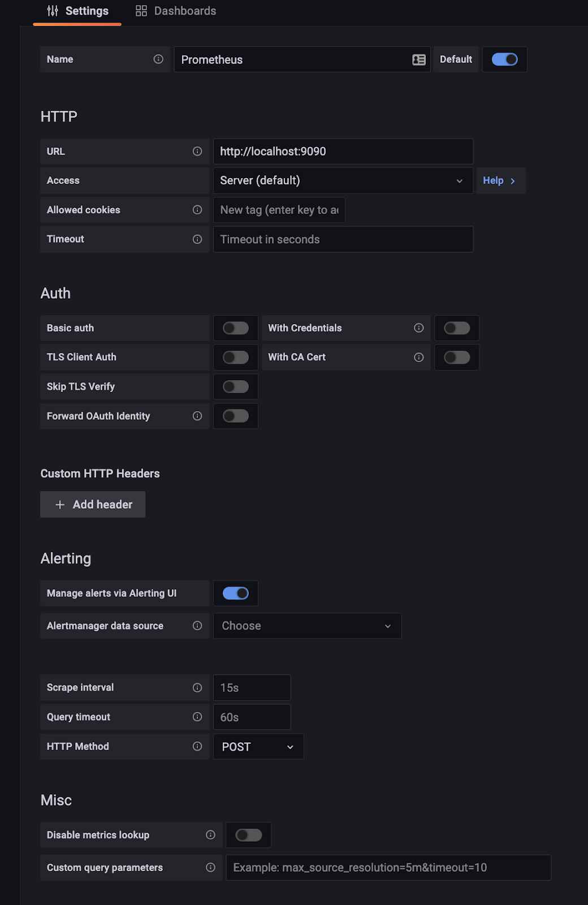Click the Default label next to the toggle
The image size is (588, 905).
pyautogui.click(x=456, y=59)
